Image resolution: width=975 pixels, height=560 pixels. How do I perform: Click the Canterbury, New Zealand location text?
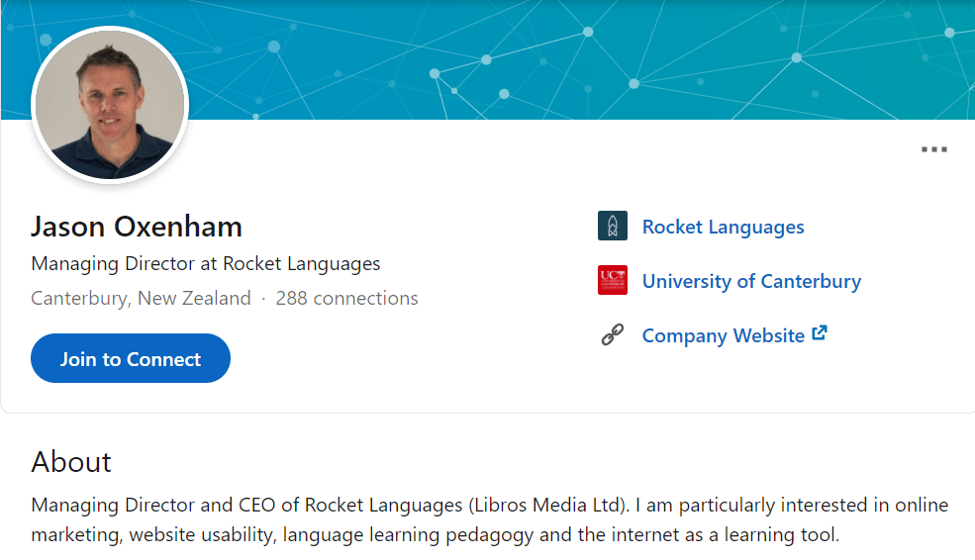[142, 299]
